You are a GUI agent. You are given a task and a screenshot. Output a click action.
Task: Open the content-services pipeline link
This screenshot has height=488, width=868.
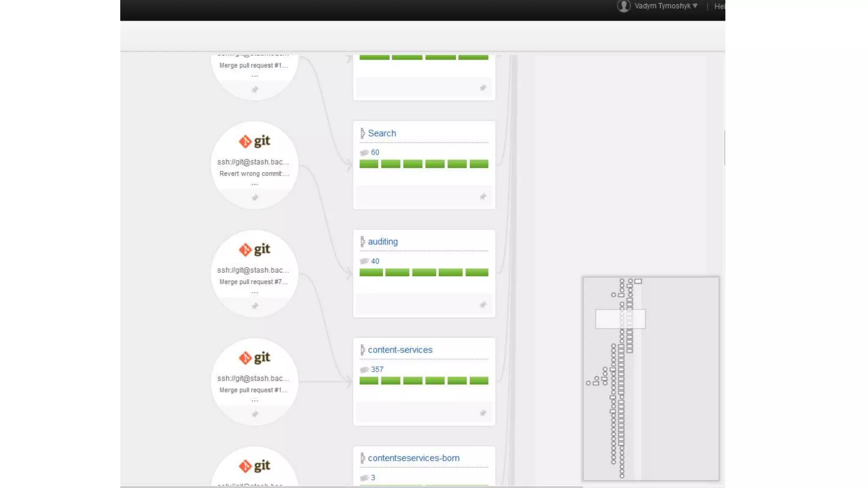pyautogui.click(x=400, y=350)
